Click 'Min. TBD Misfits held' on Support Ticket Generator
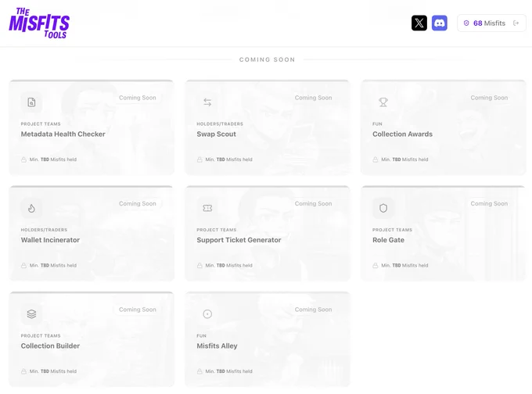 [228, 266]
